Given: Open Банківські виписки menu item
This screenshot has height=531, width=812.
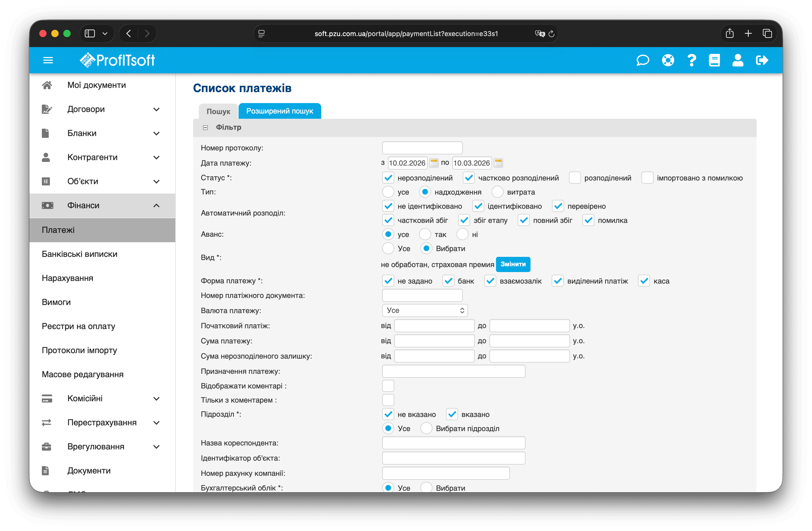Looking at the screenshot, I should click(x=80, y=254).
